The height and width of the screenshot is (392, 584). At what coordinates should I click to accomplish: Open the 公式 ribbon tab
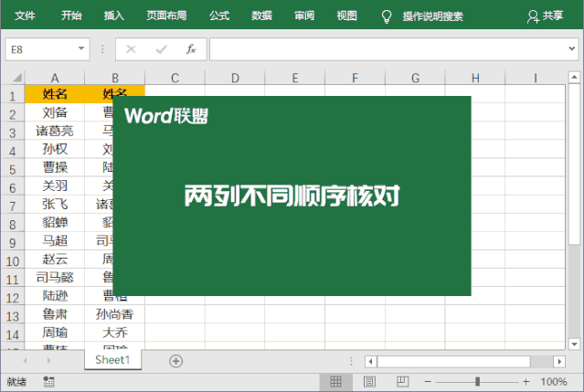tap(219, 16)
